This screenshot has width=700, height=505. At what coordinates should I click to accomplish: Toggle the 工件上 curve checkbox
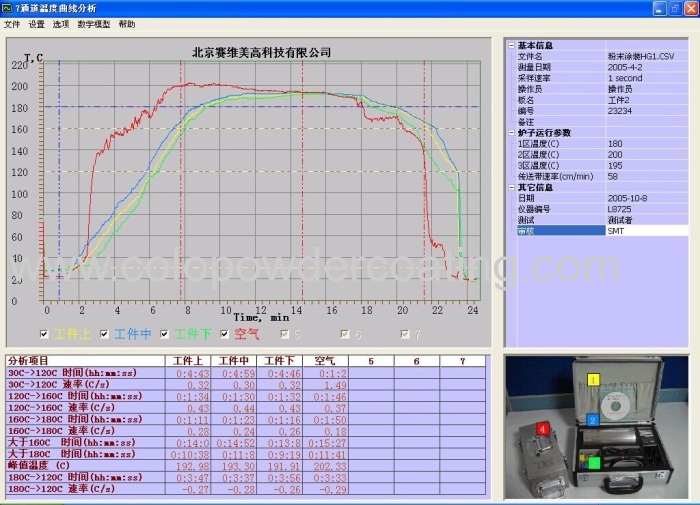click(x=44, y=334)
